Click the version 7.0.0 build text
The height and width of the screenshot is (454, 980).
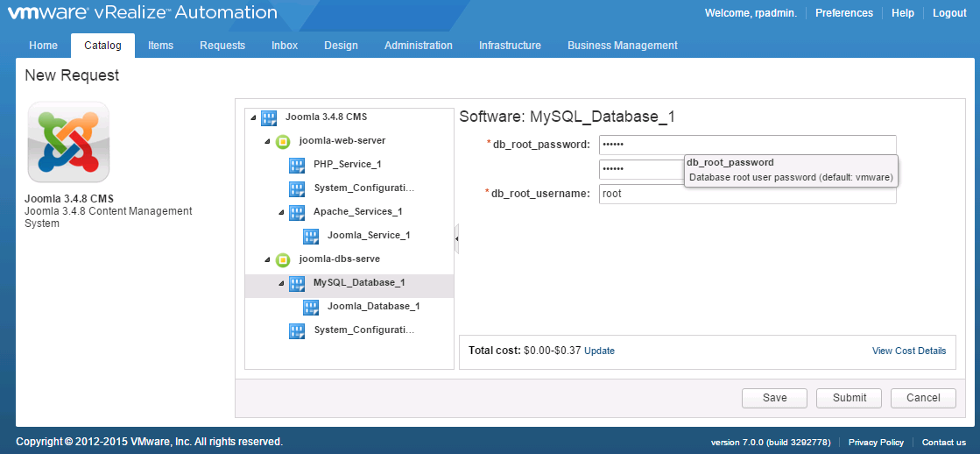click(x=771, y=442)
